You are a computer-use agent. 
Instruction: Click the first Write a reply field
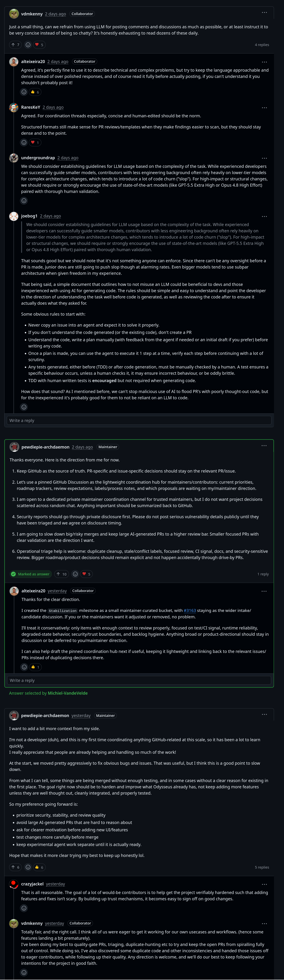[139, 420]
